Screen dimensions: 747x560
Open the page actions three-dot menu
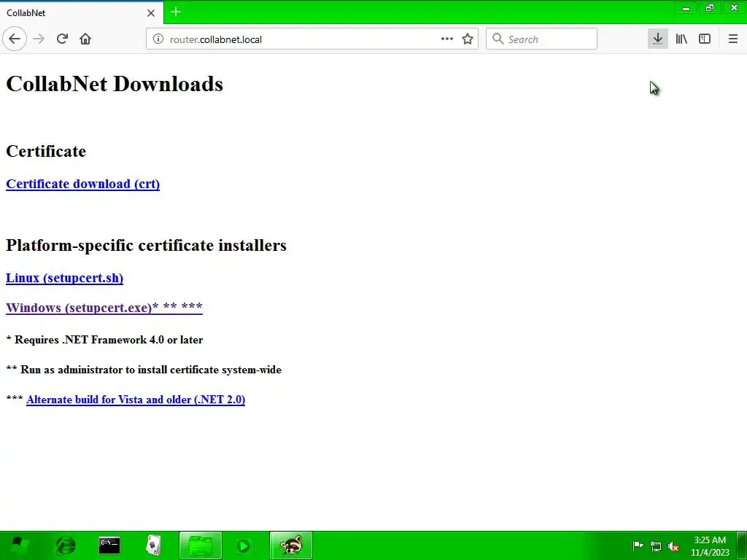[447, 39]
